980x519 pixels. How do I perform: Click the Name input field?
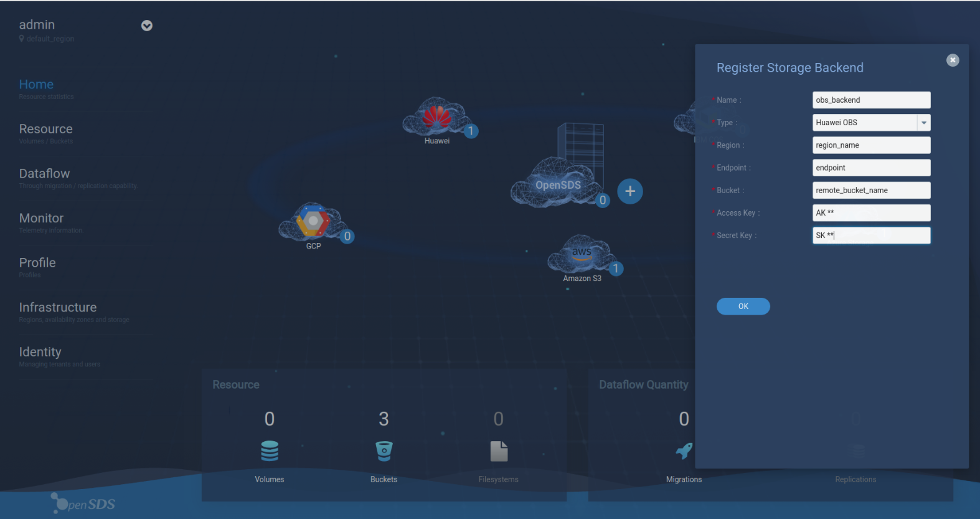point(871,100)
